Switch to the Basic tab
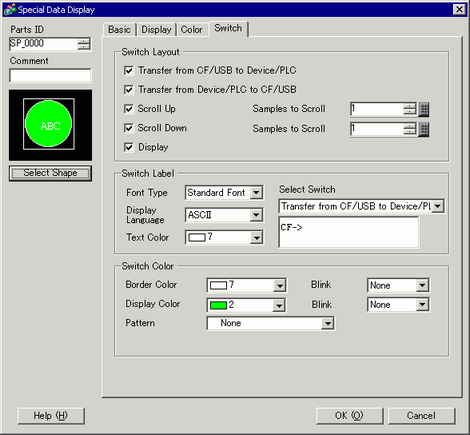 pos(119,30)
